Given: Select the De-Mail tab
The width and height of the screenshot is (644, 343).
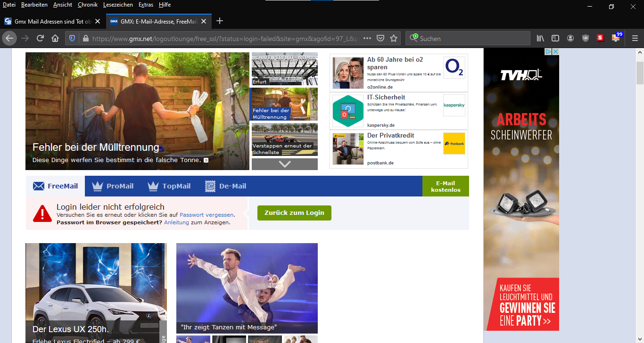Looking at the screenshot, I should (226, 186).
